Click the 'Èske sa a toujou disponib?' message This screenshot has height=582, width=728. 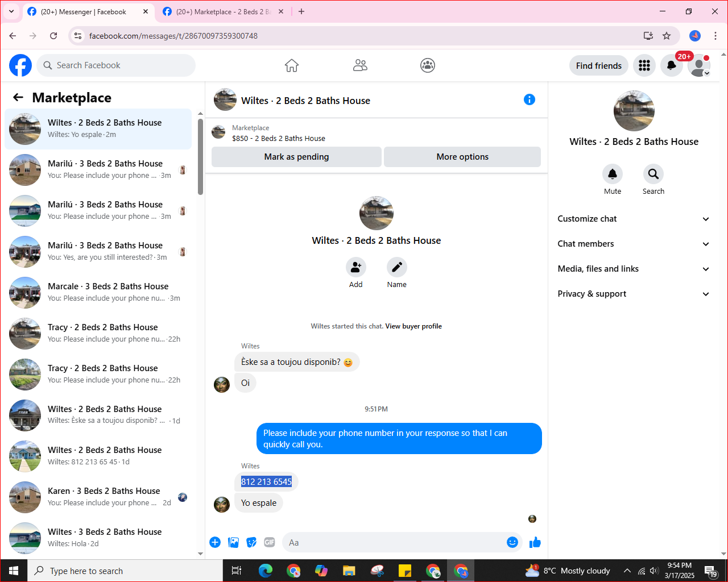point(297,362)
